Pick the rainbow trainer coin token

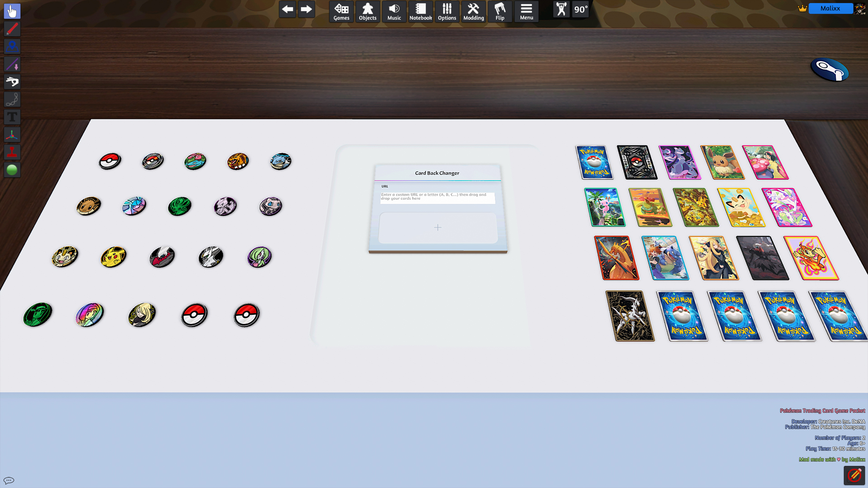(x=90, y=314)
